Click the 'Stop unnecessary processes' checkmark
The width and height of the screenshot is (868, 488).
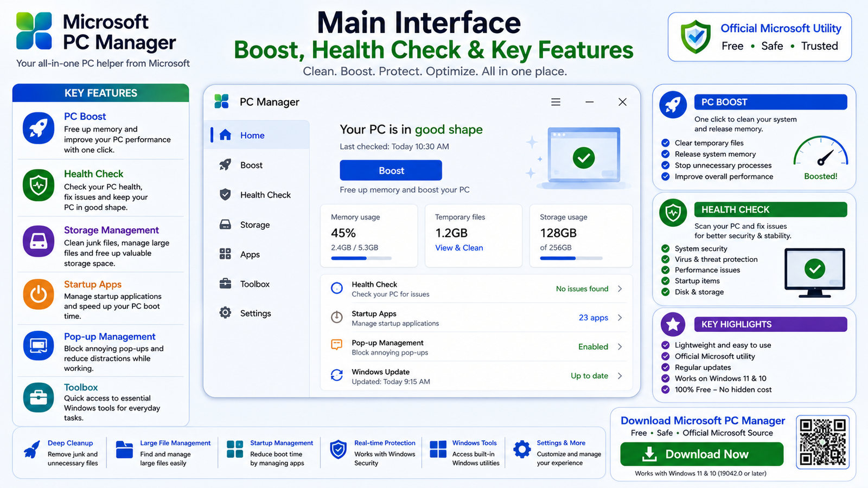[666, 165]
